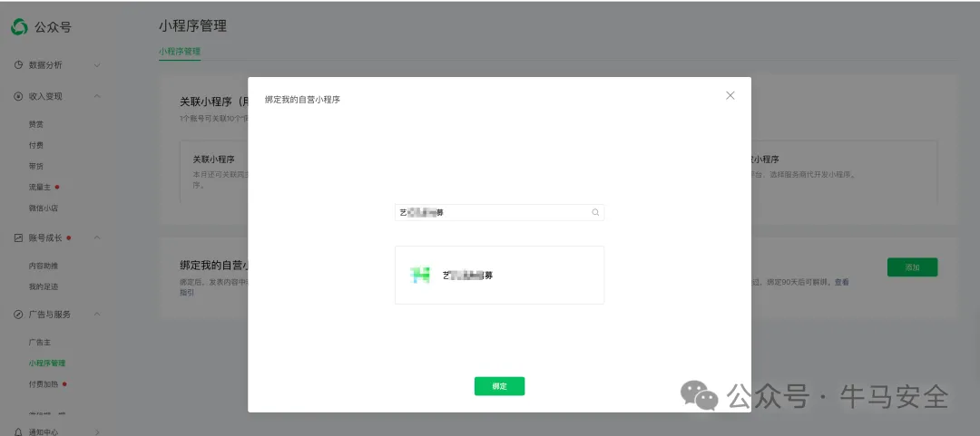Click the 收入变现 icon in sidebar
The height and width of the screenshot is (436, 980).
tap(18, 96)
